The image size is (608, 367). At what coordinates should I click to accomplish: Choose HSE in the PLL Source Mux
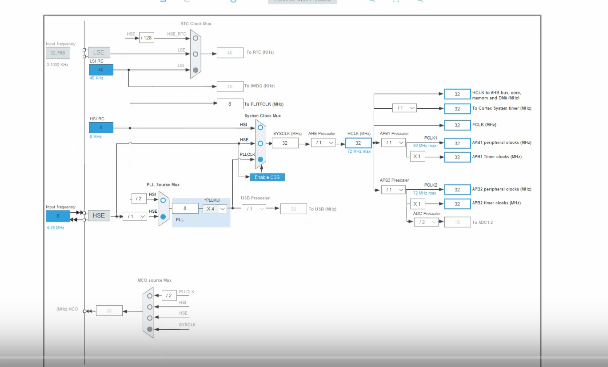coord(163,216)
